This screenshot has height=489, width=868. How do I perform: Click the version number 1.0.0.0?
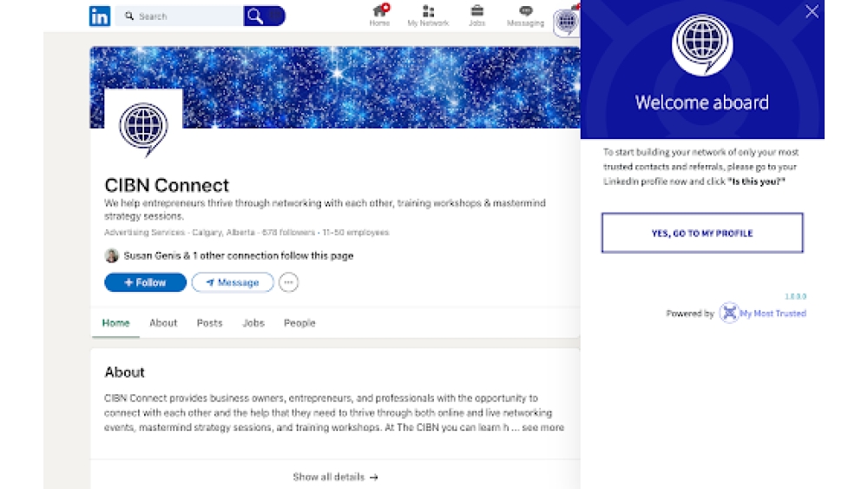(795, 297)
